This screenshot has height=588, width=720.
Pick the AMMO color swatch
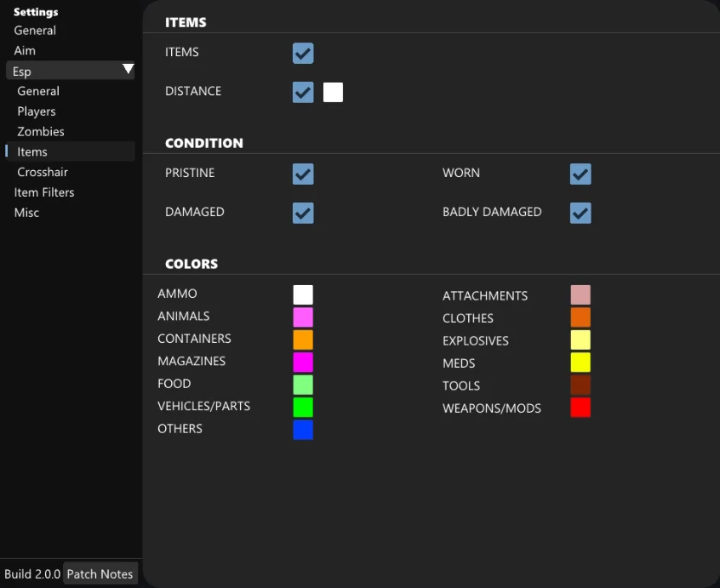pos(303,295)
